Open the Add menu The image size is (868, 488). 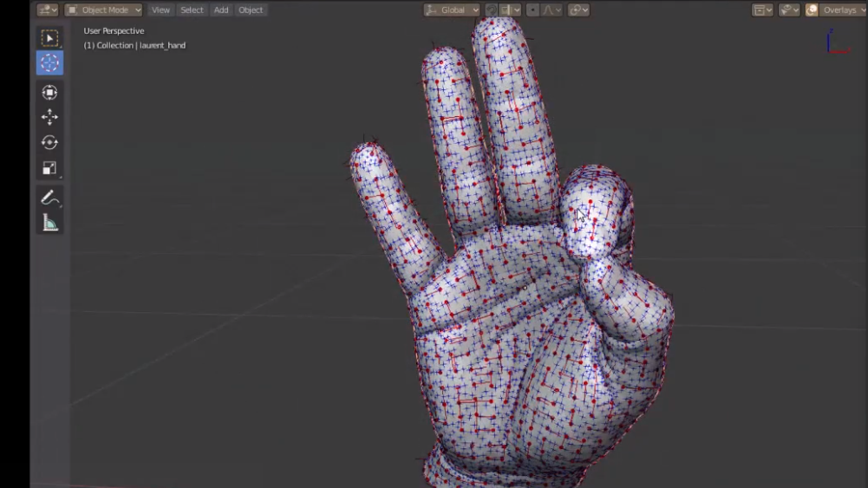click(221, 10)
